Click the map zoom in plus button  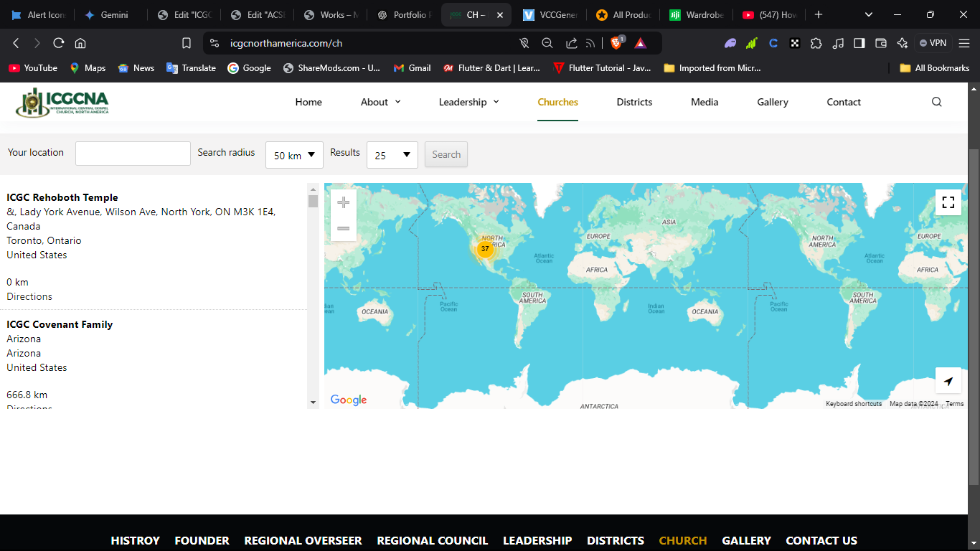343,202
